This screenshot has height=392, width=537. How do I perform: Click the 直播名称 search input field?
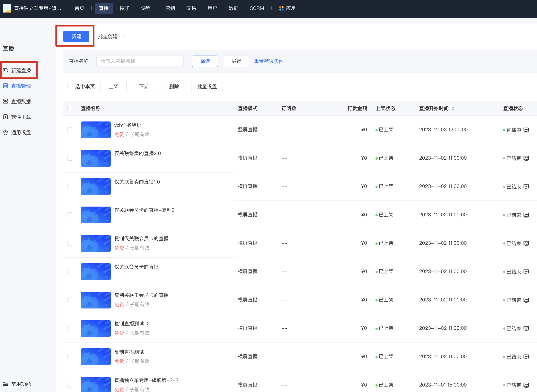140,61
